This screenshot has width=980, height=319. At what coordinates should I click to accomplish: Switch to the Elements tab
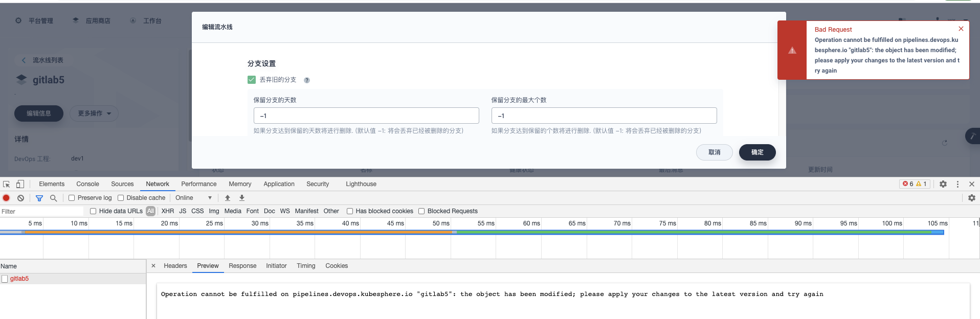(x=52, y=184)
